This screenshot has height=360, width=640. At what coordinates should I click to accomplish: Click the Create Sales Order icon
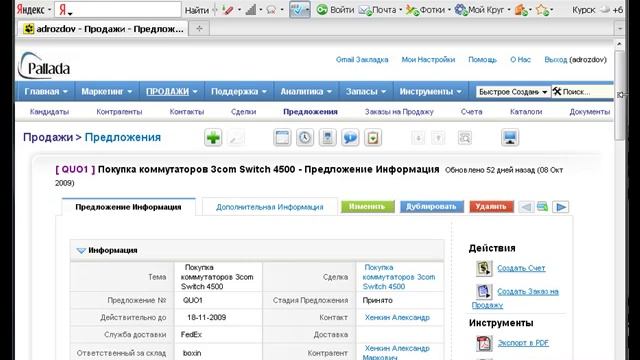(484, 291)
